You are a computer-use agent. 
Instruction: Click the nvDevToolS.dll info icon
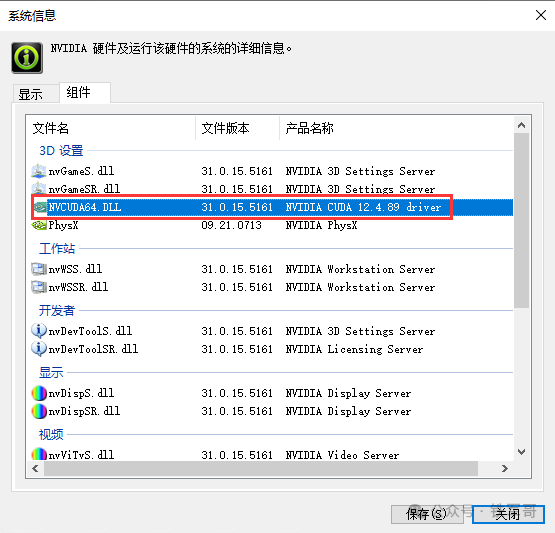[39, 331]
